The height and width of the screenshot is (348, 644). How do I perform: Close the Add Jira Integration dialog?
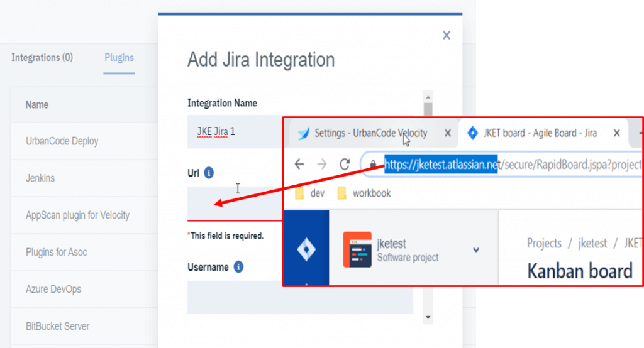(447, 36)
